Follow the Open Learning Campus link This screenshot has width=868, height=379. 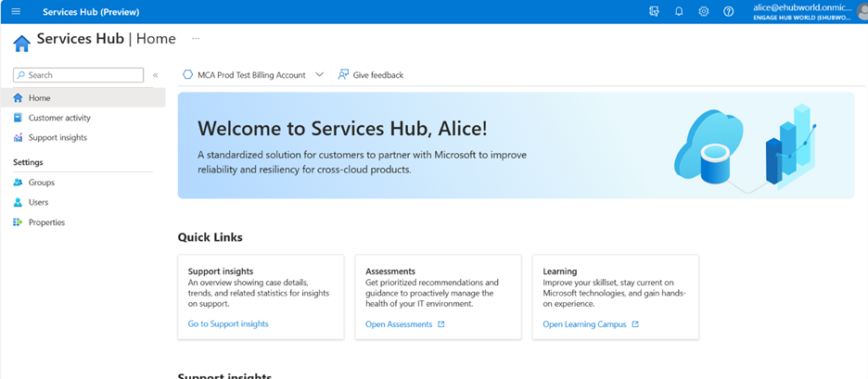(584, 324)
